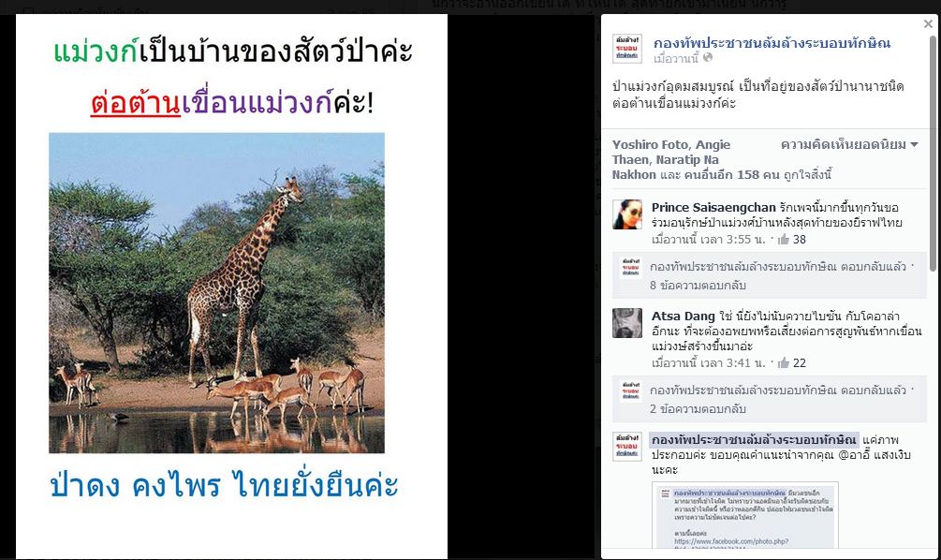Click the page logo avatar beside the post title
This screenshot has height=560, width=941.
pyautogui.click(x=627, y=49)
